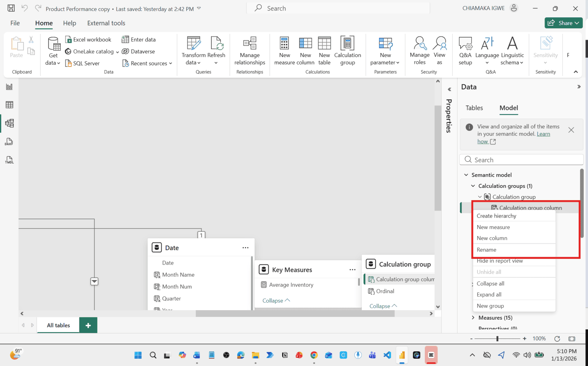Collapse the Semantic model tree node
Screen dimensions: 588x366
(466, 175)
